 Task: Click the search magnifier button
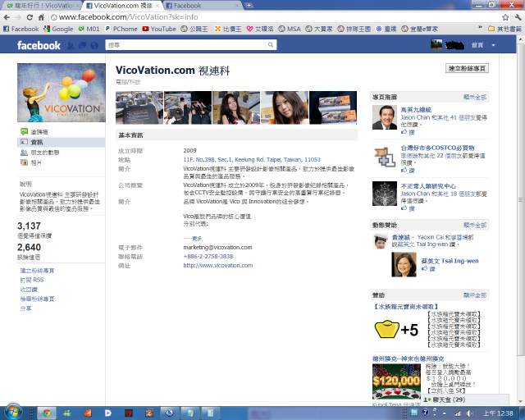pos(271,44)
